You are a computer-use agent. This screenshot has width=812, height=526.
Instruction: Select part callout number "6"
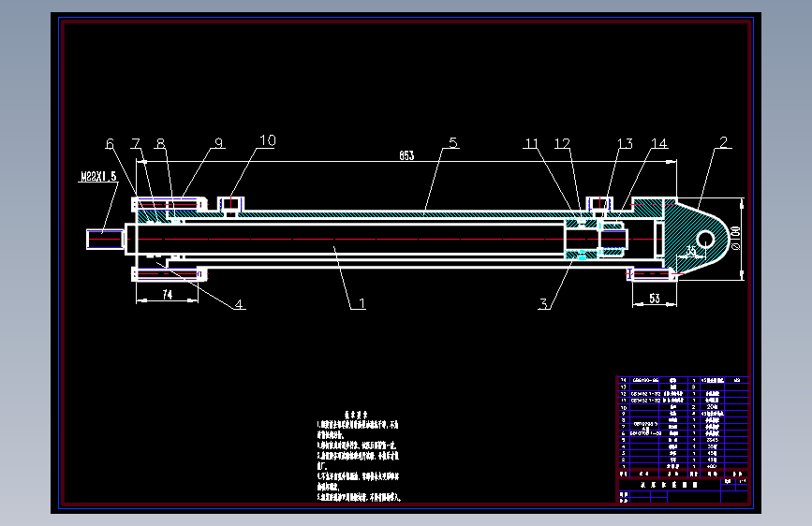pyautogui.click(x=110, y=143)
